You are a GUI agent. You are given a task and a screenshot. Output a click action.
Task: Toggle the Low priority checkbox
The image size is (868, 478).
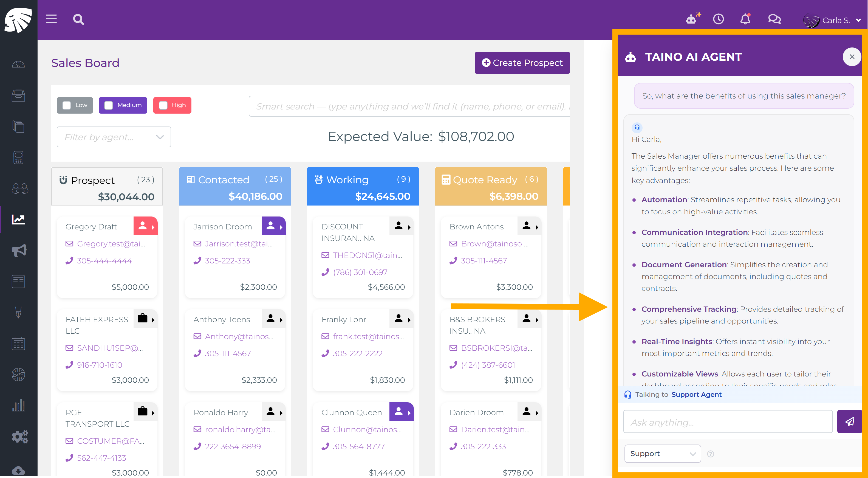(x=67, y=105)
